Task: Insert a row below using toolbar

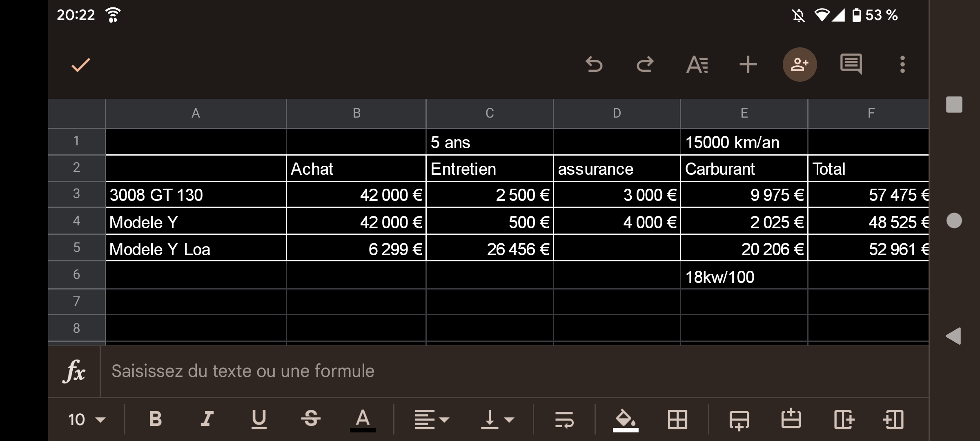Action: coord(739,419)
